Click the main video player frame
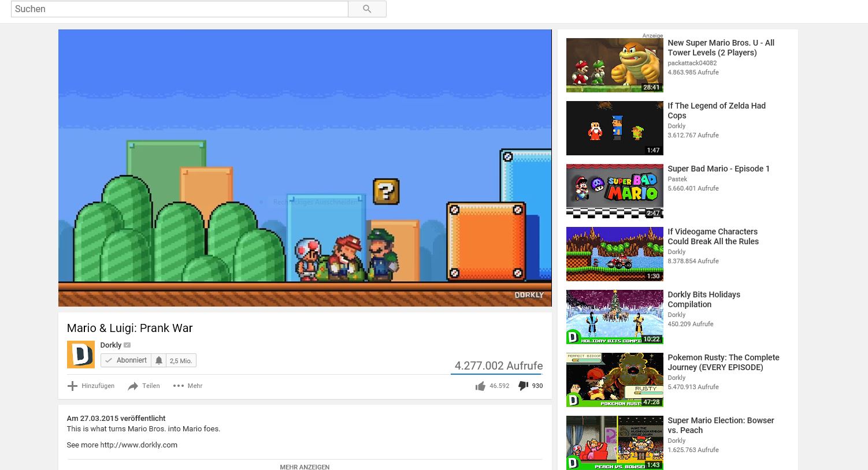 pyautogui.click(x=305, y=168)
